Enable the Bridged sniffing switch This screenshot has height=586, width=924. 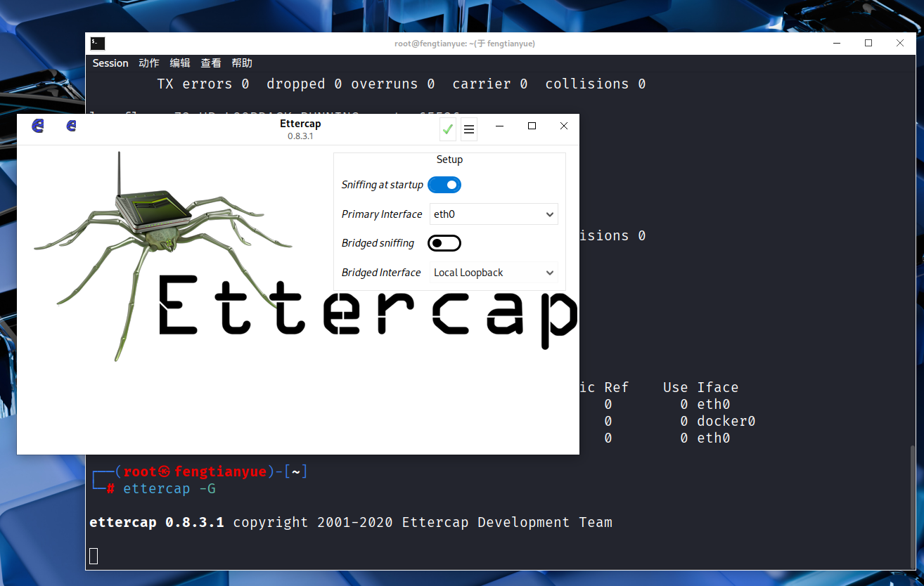point(444,243)
